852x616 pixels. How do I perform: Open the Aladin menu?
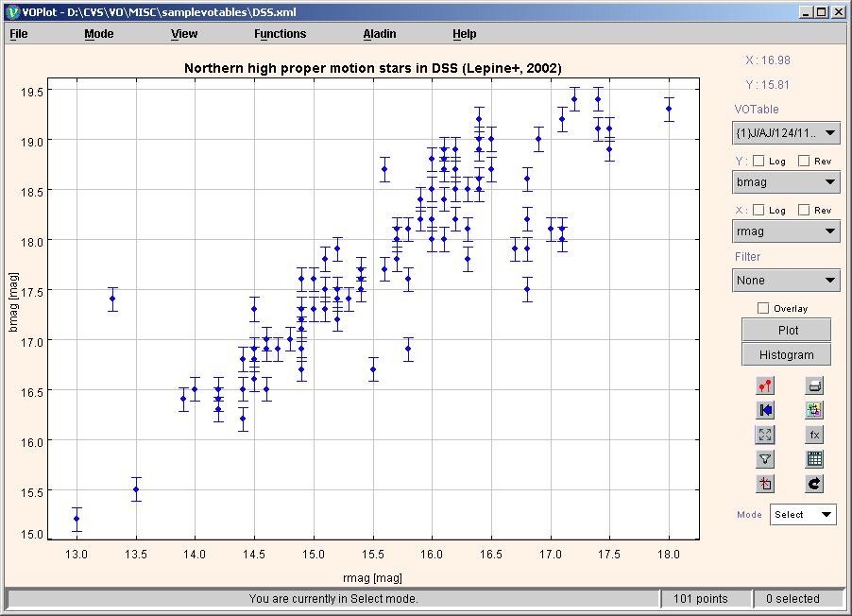(x=380, y=34)
